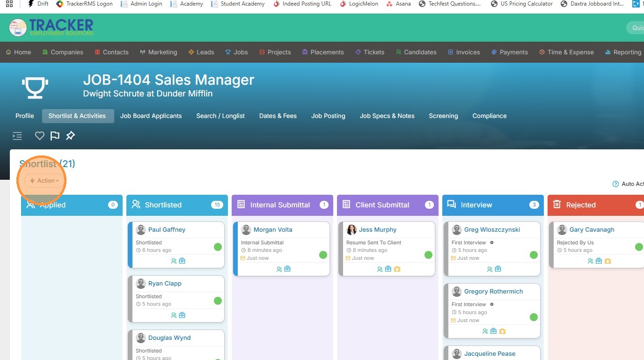Open Jacqueline Pease's candidate record
644x360 pixels.
pyautogui.click(x=490, y=354)
